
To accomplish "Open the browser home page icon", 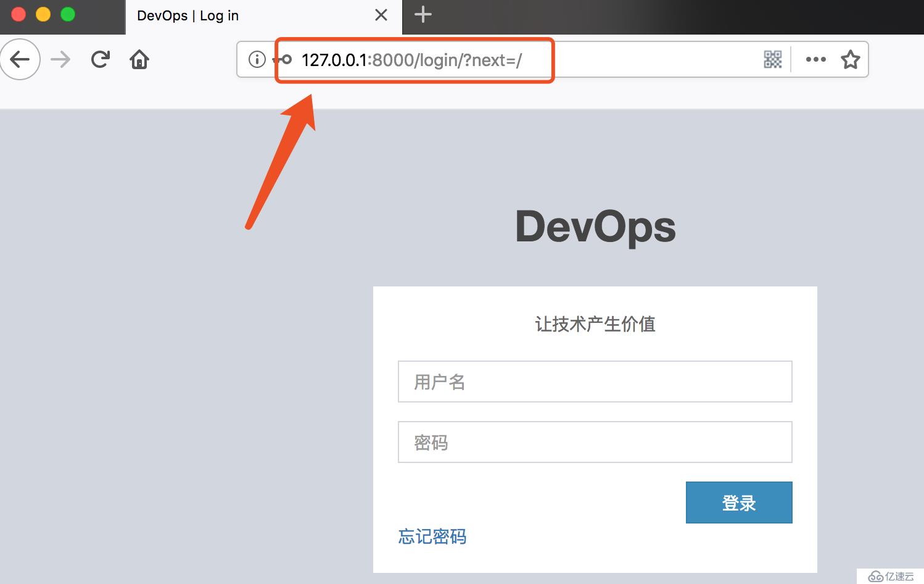I will click(139, 59).
